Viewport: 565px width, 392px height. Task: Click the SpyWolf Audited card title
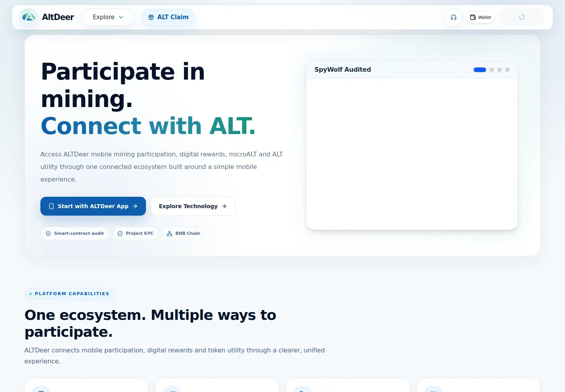point(343,69)
